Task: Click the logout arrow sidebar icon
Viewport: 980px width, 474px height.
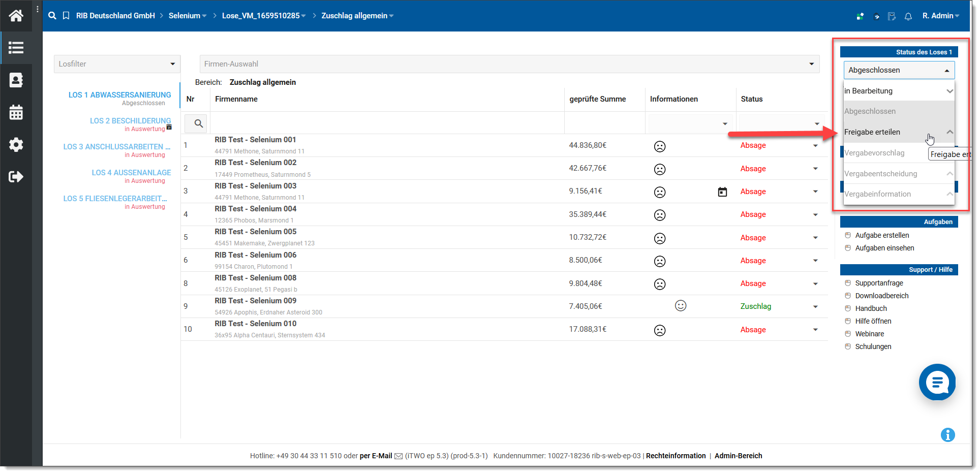Action: pyautogui.click(x=16, y=177)
